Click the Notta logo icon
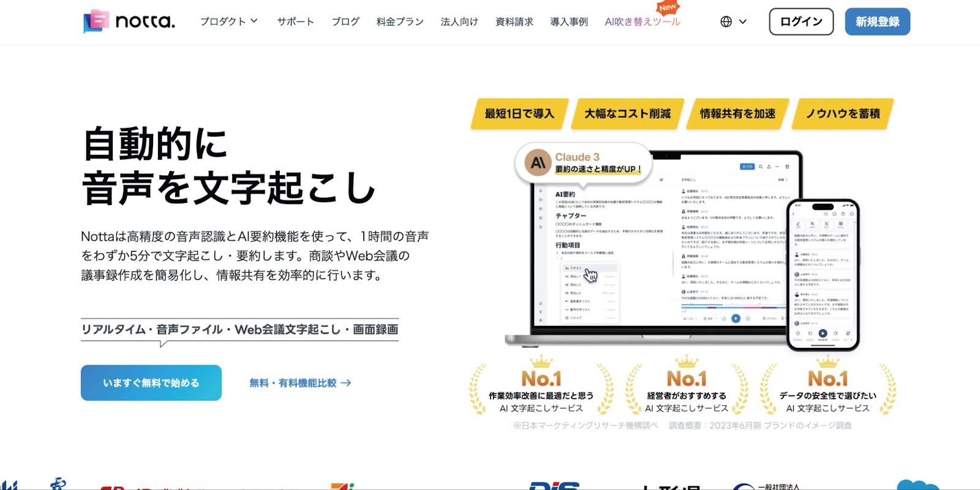Image resolution: width=980 pixels, height=490 pixels. coord(96,21)
